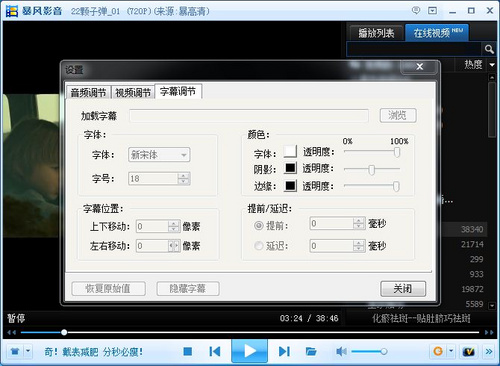The height and width of the screenshot is (366, 500).
Task: Click 恢复原始值 button
Action: point(108,288)
